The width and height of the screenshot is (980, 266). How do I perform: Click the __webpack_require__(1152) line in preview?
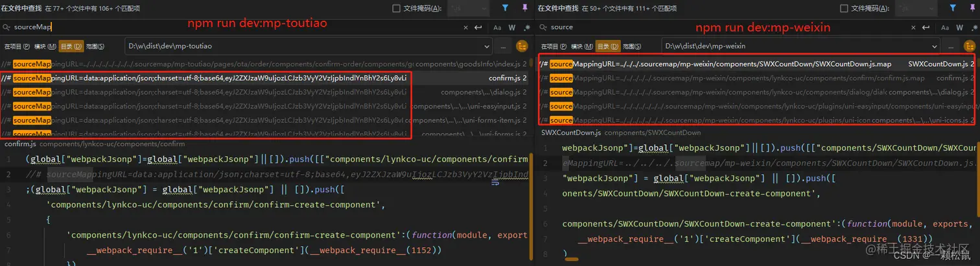[x=264, y=250]
